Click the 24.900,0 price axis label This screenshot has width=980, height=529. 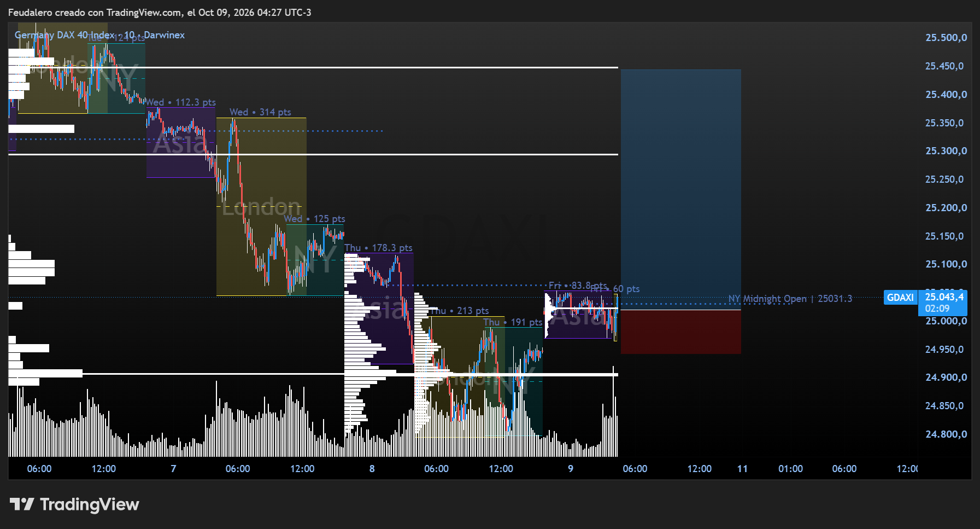point(946,377)
